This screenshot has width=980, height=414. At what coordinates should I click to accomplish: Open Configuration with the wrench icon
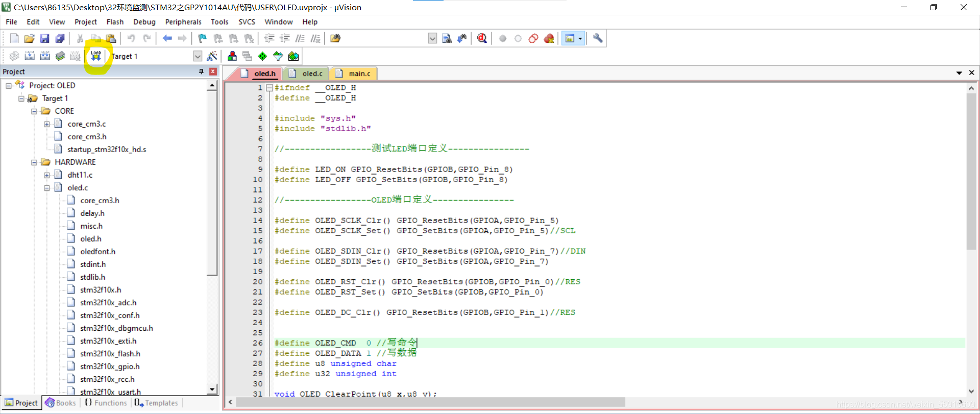(x=598, y=38)
